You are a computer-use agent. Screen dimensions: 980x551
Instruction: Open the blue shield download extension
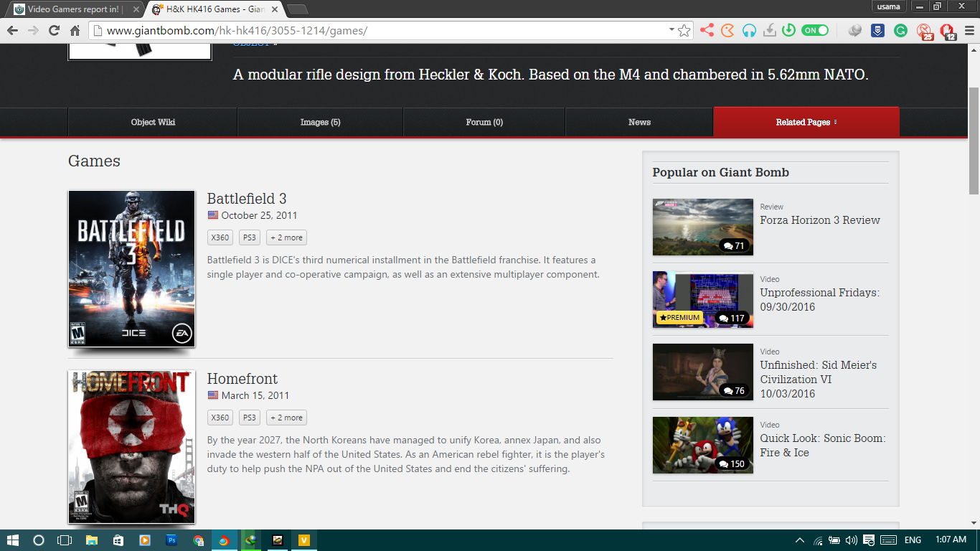point(877,30)
